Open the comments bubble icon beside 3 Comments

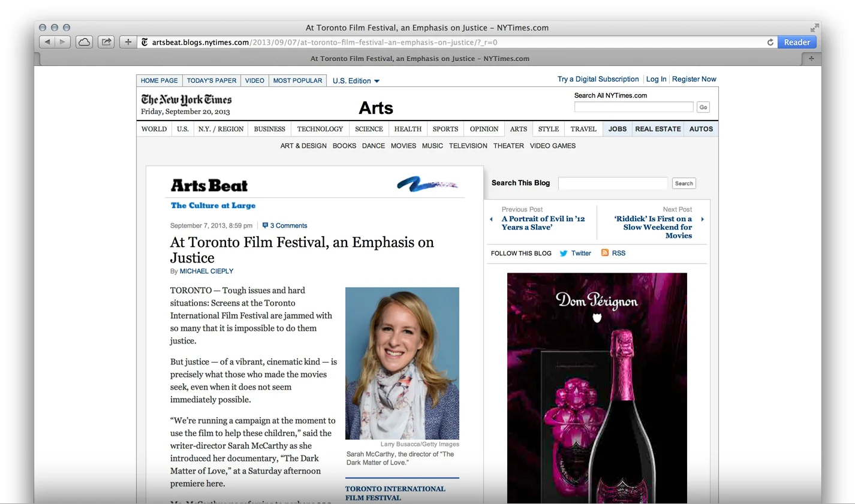(x=265, y=225)
